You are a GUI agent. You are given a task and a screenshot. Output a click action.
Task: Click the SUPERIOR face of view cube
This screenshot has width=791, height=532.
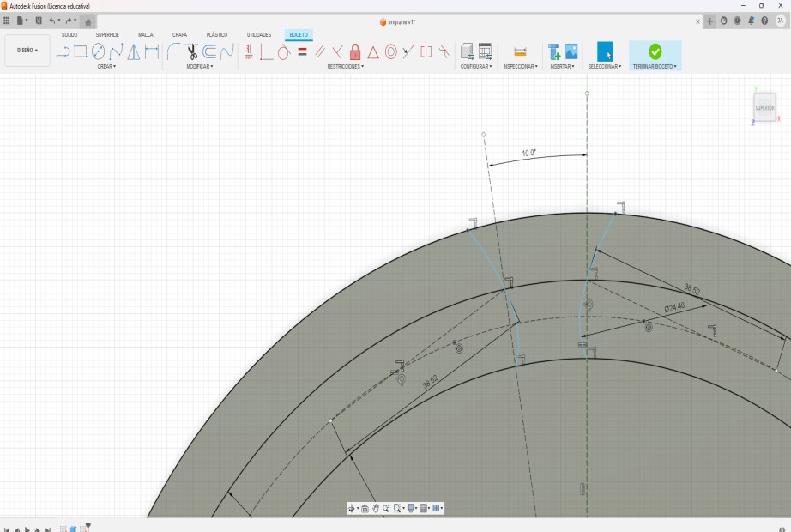click(x=764, y=107)
